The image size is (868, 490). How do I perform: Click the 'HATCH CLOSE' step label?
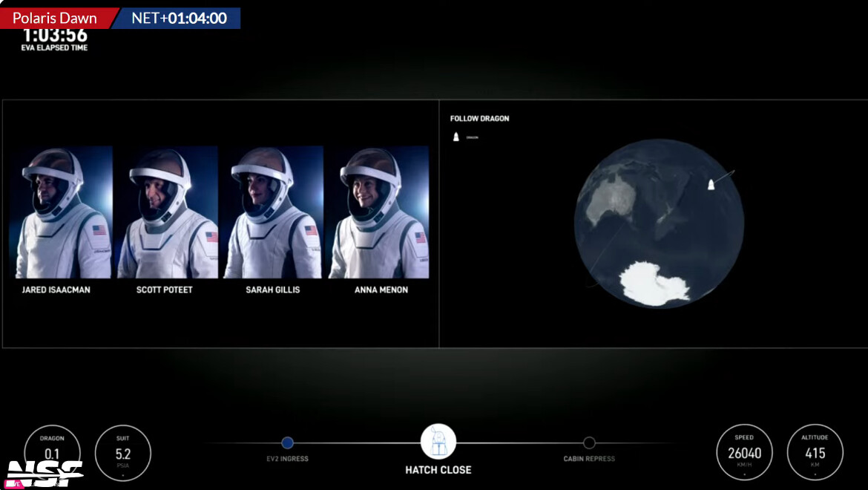pyautogui.click(x=438, y=470)
